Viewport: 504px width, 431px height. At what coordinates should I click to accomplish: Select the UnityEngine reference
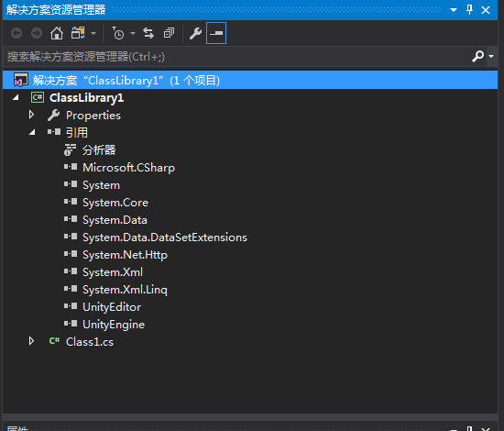pos(114,325)
